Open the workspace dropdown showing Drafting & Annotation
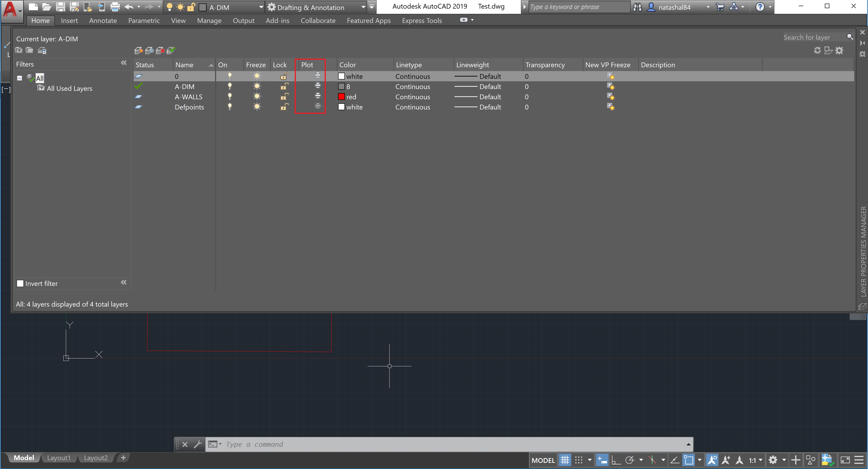 click(363, 7)
